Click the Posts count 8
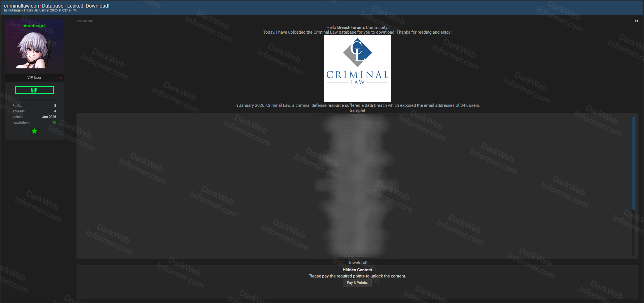This screenshot has width=644, height=303. pyautogui.click(x=55, y=106)
